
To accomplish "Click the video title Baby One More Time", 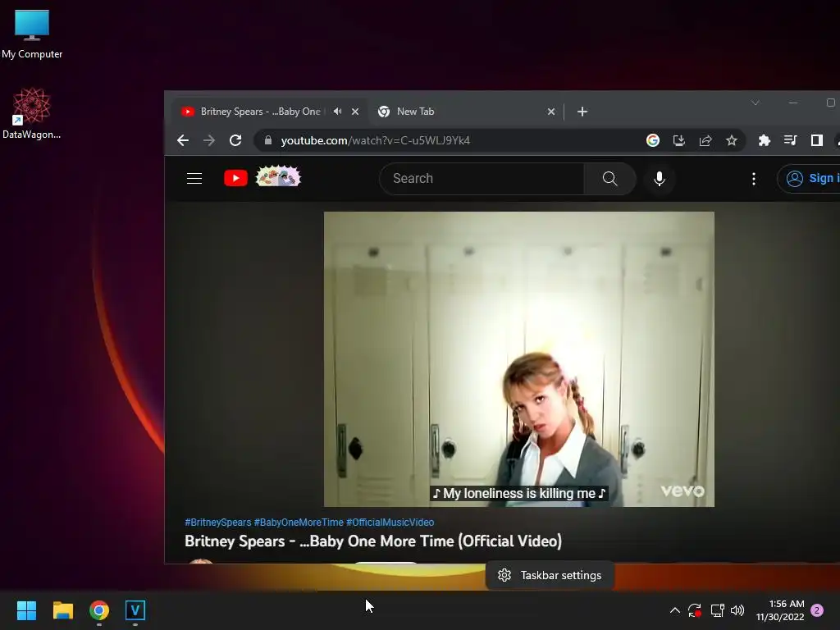I will coord(373,541).
